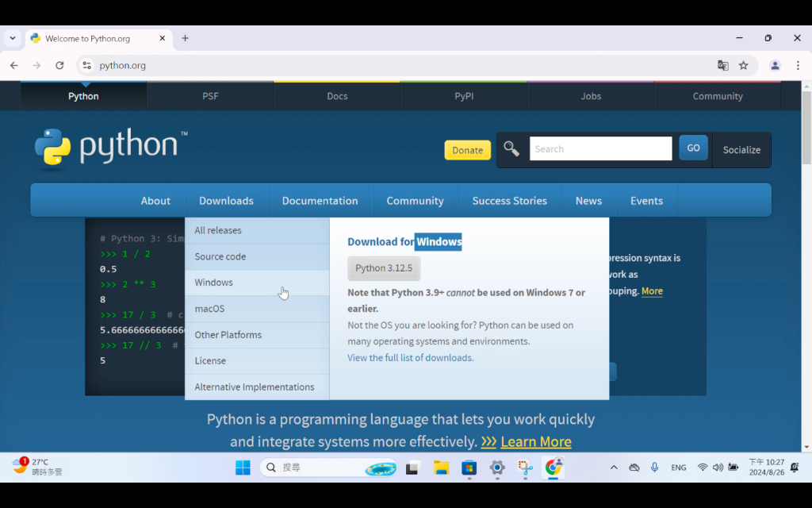Open Task View on the taskbar
The image size is (812, 508).
click(412, 468)
